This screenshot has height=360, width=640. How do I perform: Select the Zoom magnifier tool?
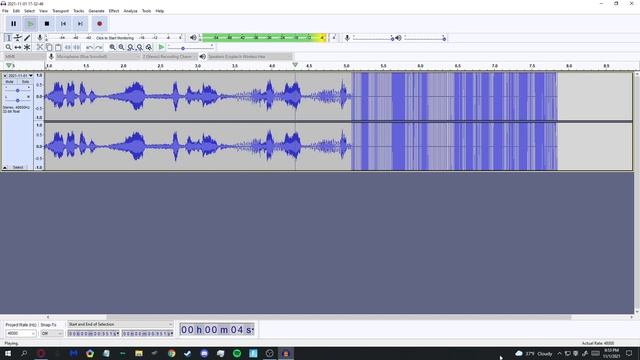pos(8,47)
